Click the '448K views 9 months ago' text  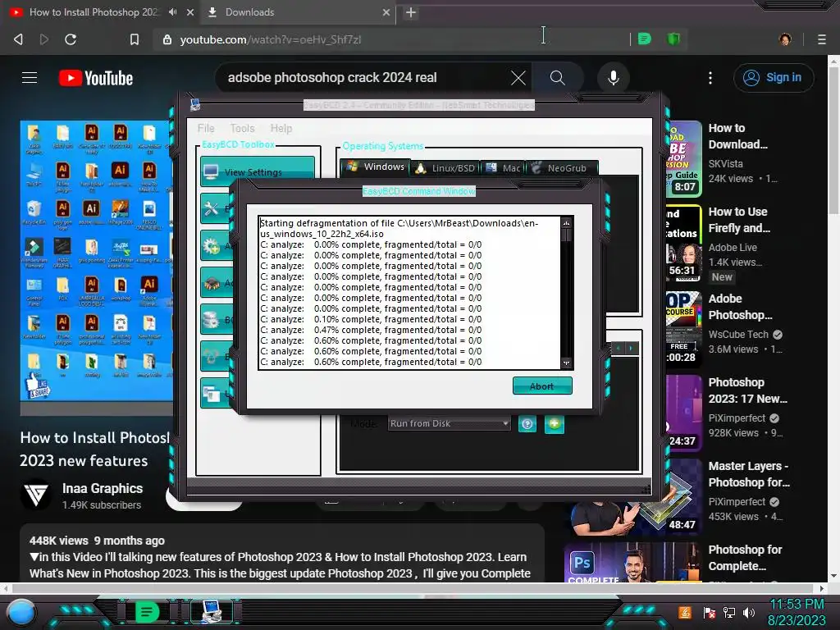[x=97, y=541]
